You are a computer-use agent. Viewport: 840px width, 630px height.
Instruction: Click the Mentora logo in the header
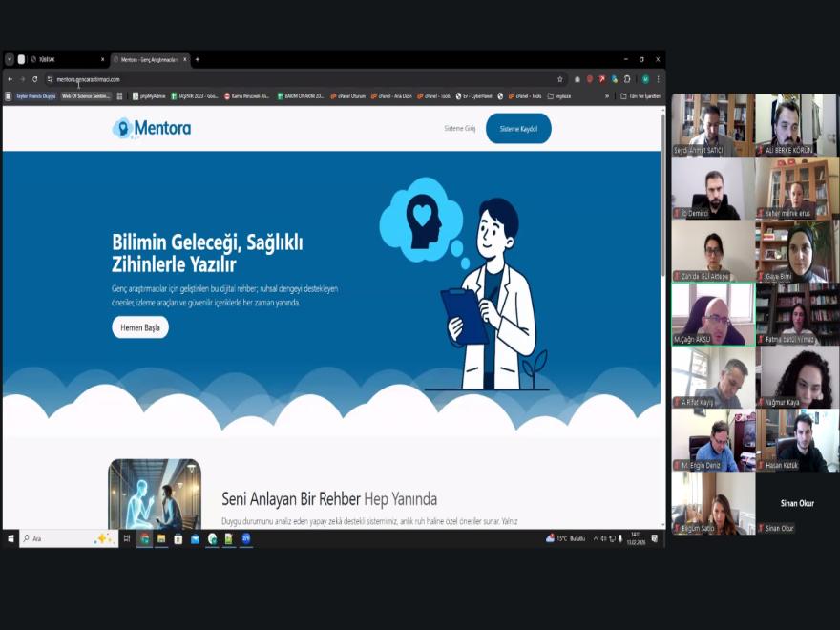[152, 128]
